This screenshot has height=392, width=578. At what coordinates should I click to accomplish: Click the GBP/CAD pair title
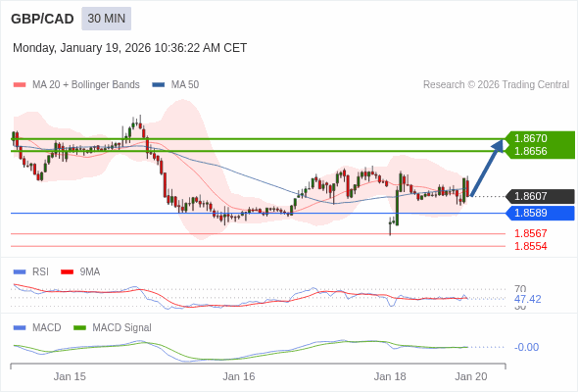click(x=42, y=19)
